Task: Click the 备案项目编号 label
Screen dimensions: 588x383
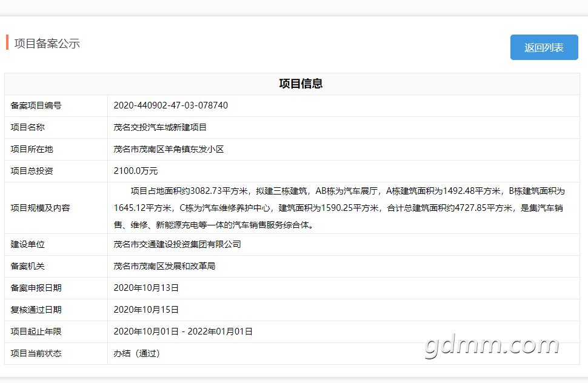Action: tap(36, 105)
